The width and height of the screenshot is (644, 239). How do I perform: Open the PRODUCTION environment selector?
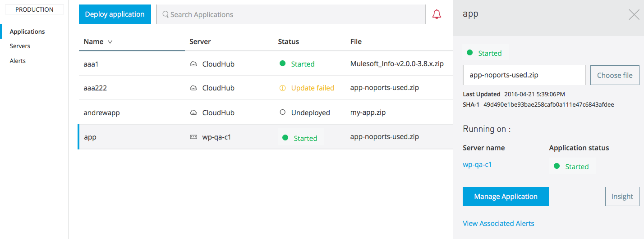click(x=34, y=9)
